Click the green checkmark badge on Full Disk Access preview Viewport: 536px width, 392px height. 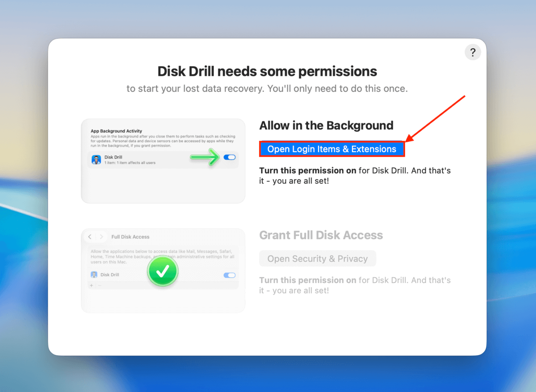pos(163,271)
